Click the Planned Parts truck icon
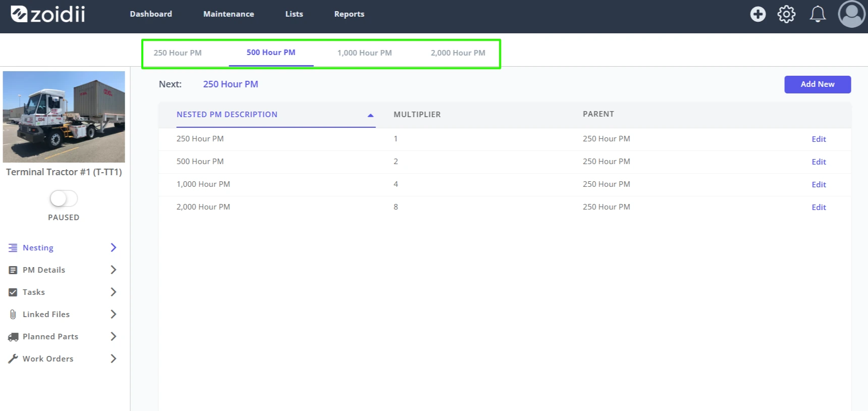 pos(13,337)
